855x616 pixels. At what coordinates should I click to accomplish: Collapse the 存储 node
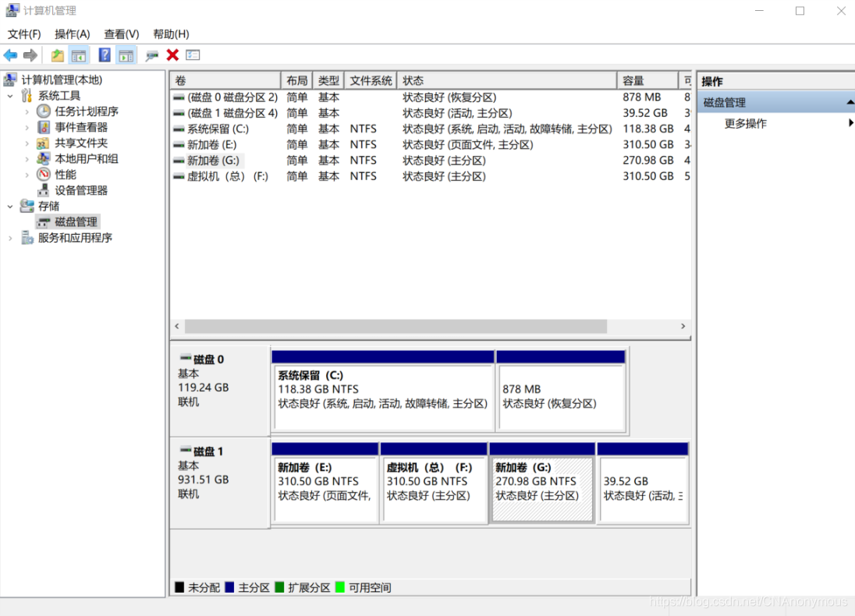pyautogui.click(x=10, y=207)
